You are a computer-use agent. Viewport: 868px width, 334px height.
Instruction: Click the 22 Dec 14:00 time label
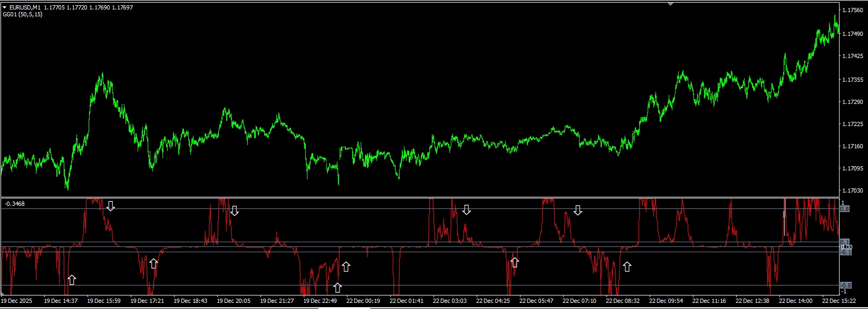pos(795,301)
